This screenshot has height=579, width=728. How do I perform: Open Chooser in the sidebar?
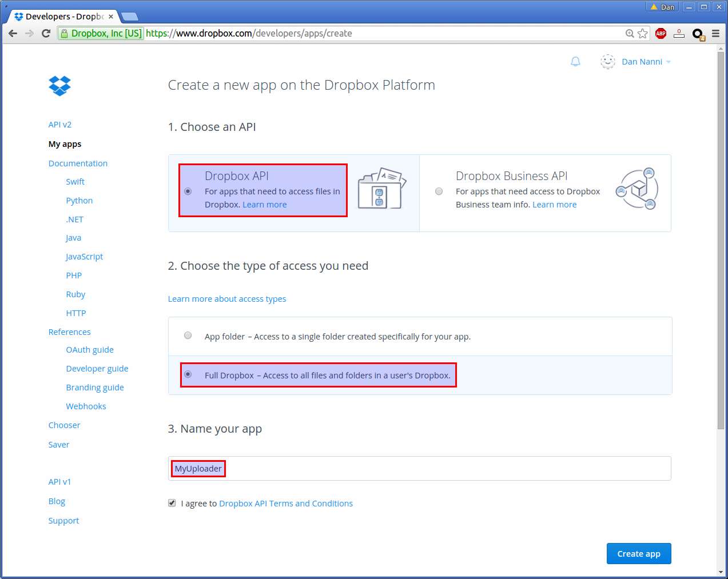64,425
